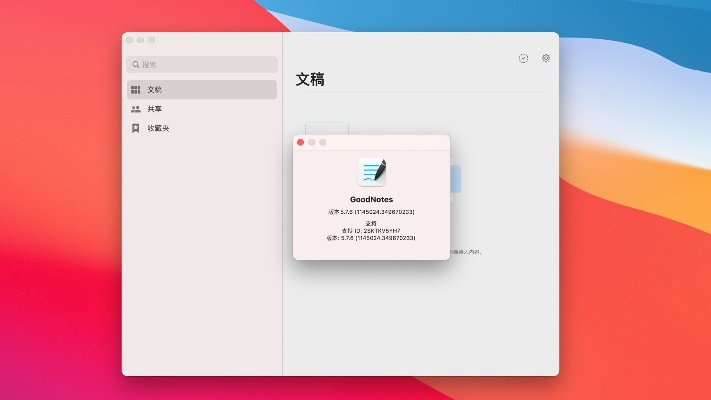Click the GoodNotes name in the dialog

(x=371, y=199)
